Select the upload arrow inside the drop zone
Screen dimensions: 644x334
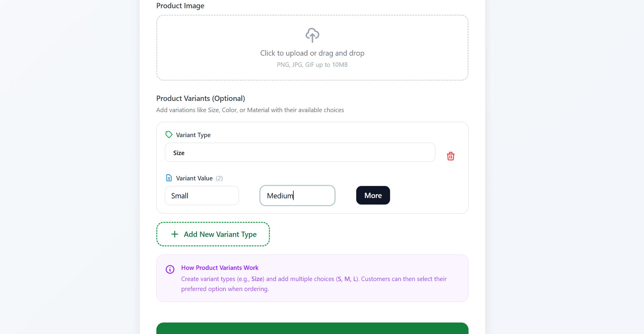tap(312, 35)
